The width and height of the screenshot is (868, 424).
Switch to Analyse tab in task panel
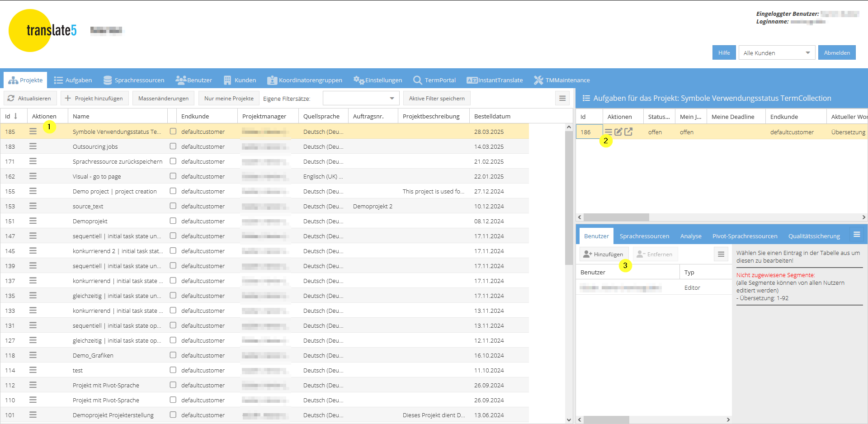691,236
